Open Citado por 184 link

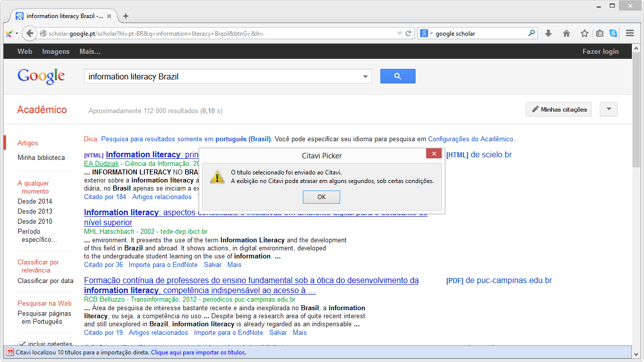click(105, 197)
